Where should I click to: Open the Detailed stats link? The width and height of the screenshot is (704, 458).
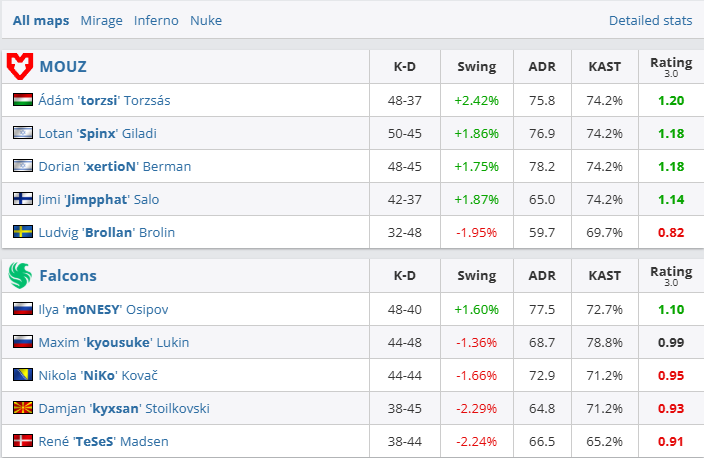pos(650,20)
